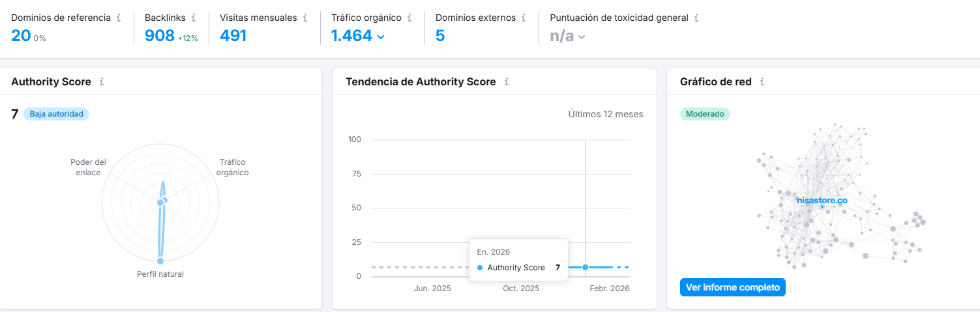The width and height of the screenshot is (980, 312).
Task: Open the 491 Visitas mensuales value
Action: [x=233, y=36]
